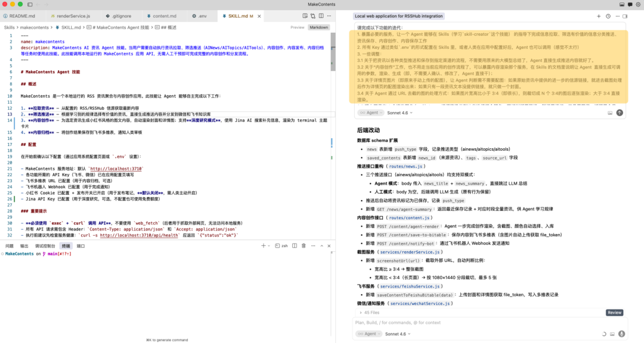
Task: Attach image in top chat input
Action: [610, 113]
